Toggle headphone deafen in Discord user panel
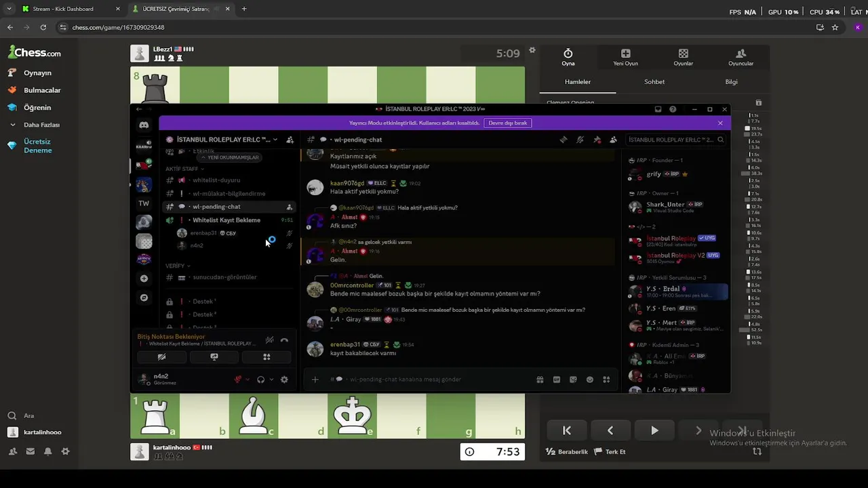 [x=260, y=380]
